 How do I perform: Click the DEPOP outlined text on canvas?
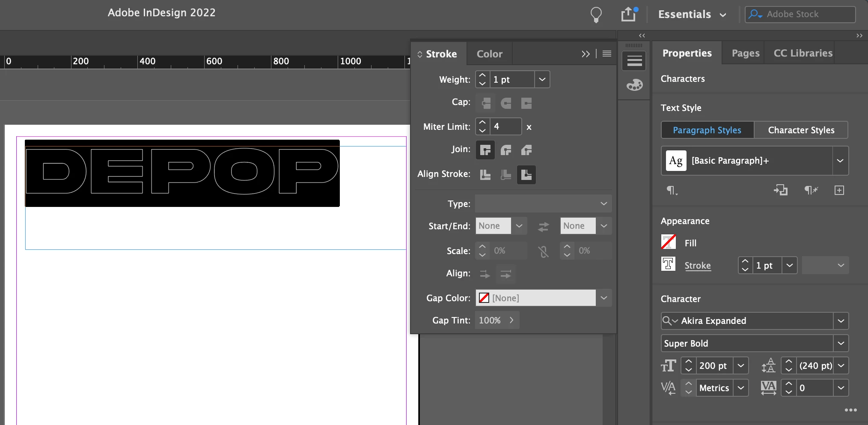pyautogui.click(x=182, y=171)
